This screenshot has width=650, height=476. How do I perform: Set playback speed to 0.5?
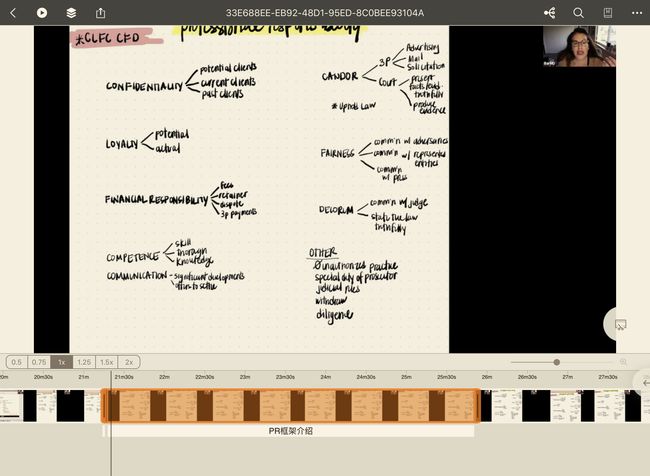(17, 362)
